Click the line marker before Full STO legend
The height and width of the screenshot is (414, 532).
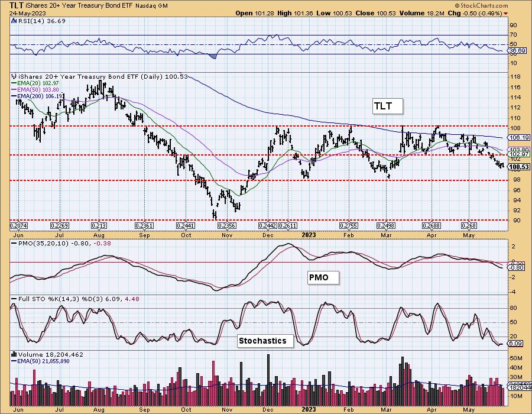point(14,299)
